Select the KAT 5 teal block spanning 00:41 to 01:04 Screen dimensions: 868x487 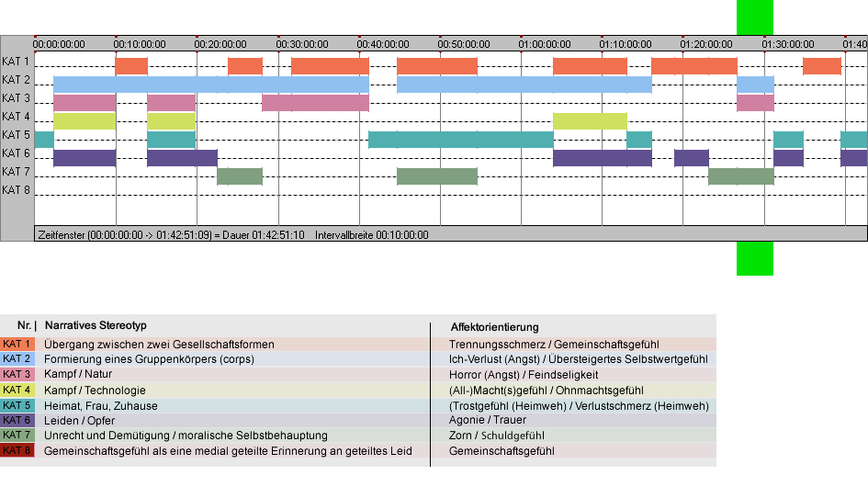[x=460, y=140]
